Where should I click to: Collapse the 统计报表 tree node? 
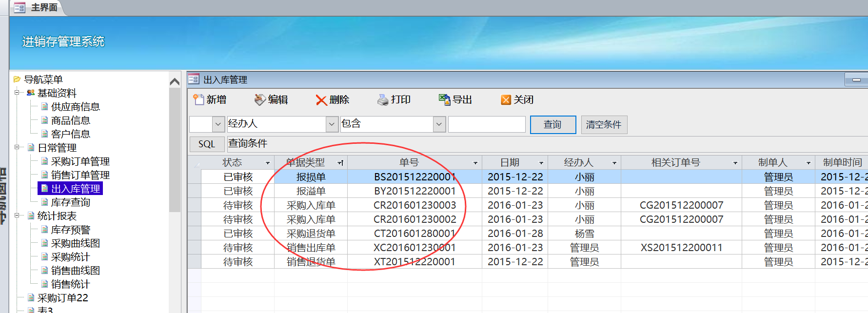point(17,215)
